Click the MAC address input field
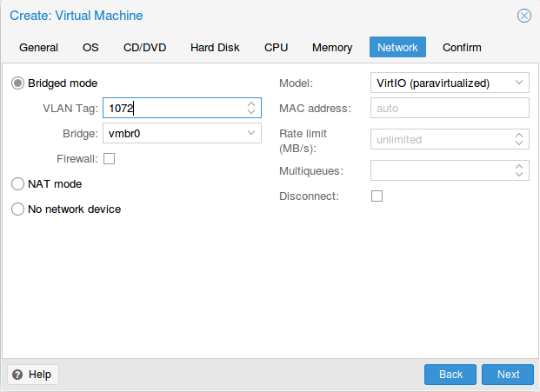 coord(450,109)
